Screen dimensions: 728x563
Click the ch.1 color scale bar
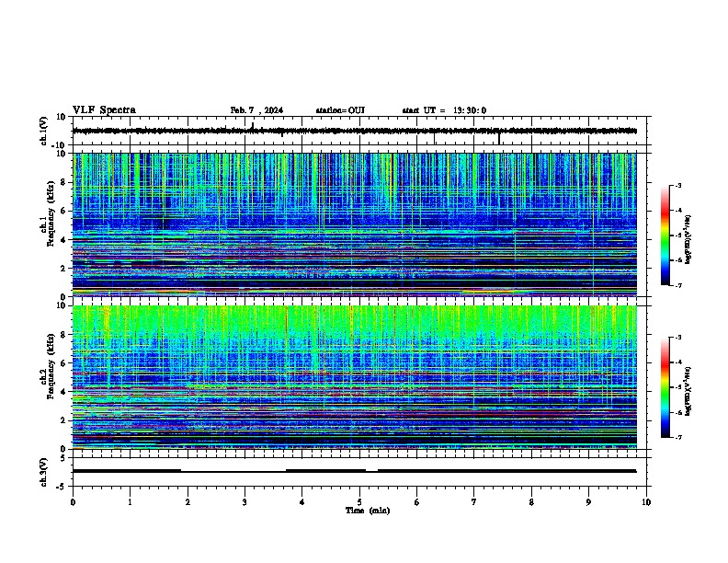pos(665,236)
